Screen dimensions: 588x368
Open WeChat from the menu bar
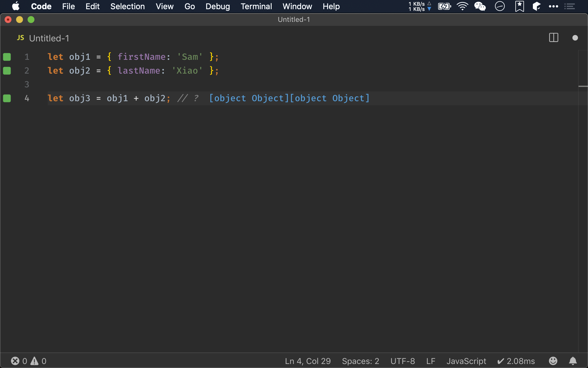(x=480, y=6)
